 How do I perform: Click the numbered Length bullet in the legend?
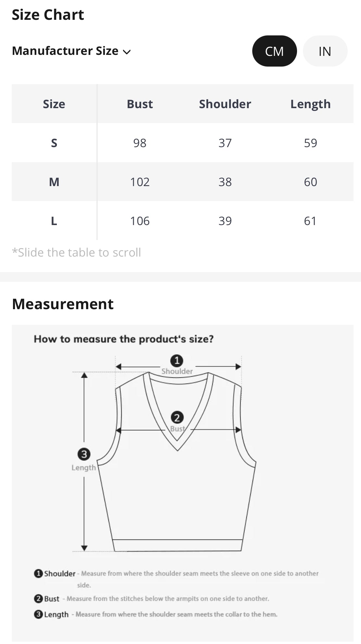[x=38, y=614]
